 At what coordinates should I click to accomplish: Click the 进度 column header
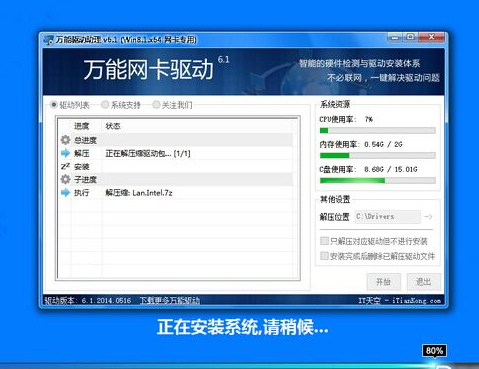pos(81,126)
